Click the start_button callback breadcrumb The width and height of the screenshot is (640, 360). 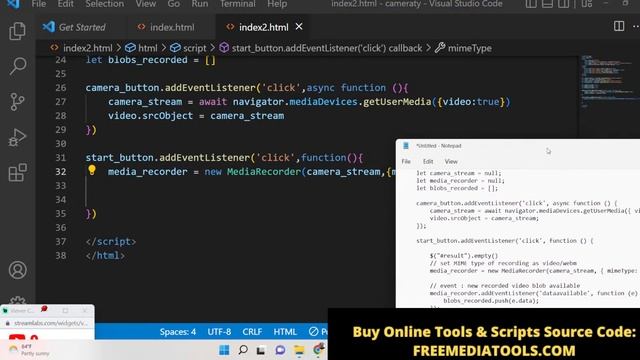pos(327,48)
